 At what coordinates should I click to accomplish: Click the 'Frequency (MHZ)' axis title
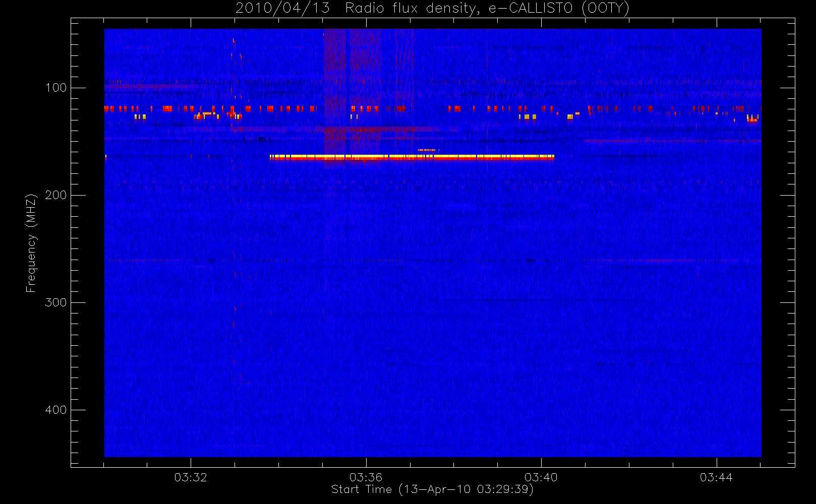click(x=31, y=243)
